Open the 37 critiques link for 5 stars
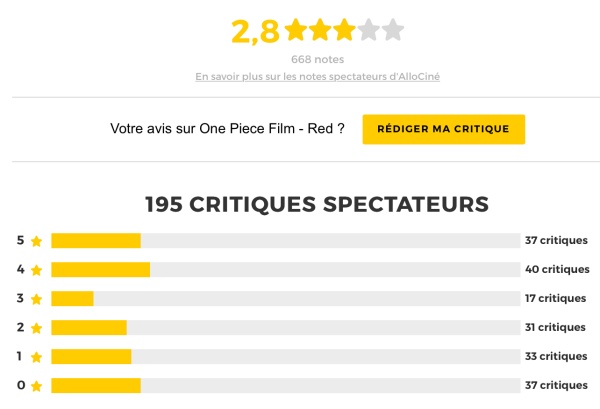Viewport: 600px width, 409px height. [556, 240]
